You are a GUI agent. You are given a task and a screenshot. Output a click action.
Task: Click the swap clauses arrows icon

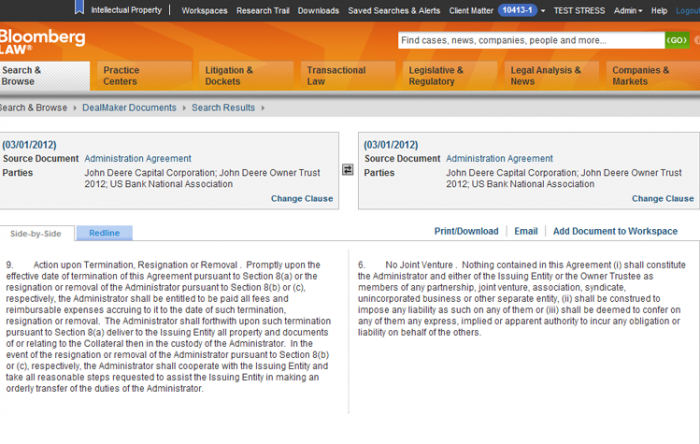click(347, 170)
